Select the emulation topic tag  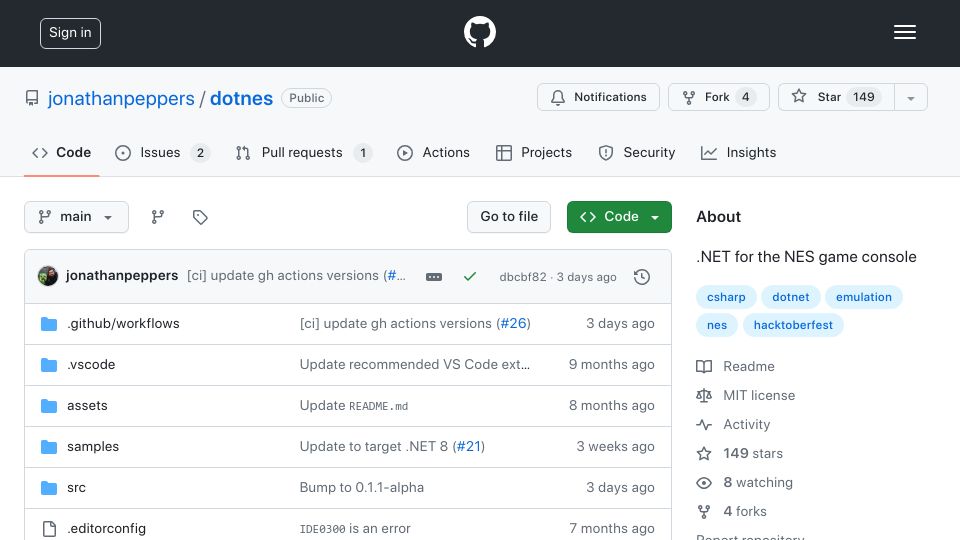click(864, 297)
